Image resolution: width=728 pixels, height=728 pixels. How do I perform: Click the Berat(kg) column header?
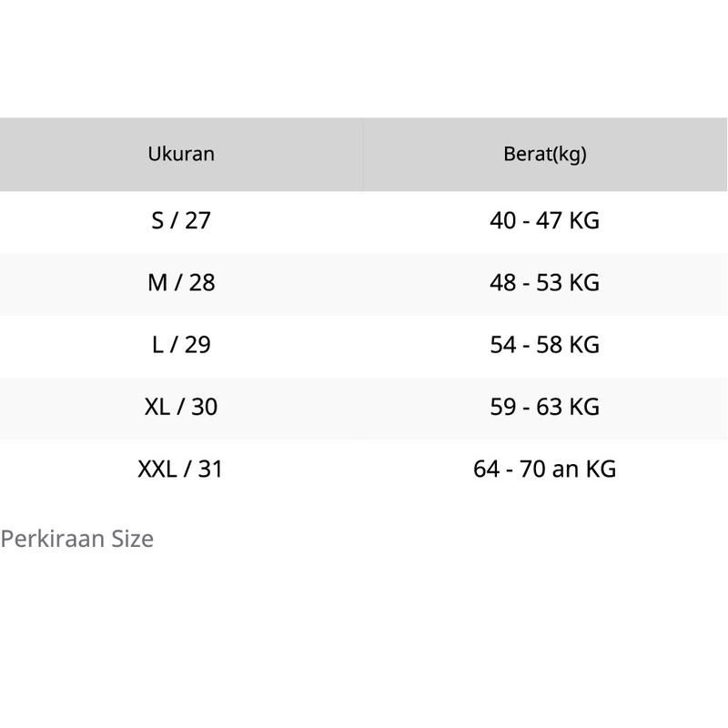545,154
